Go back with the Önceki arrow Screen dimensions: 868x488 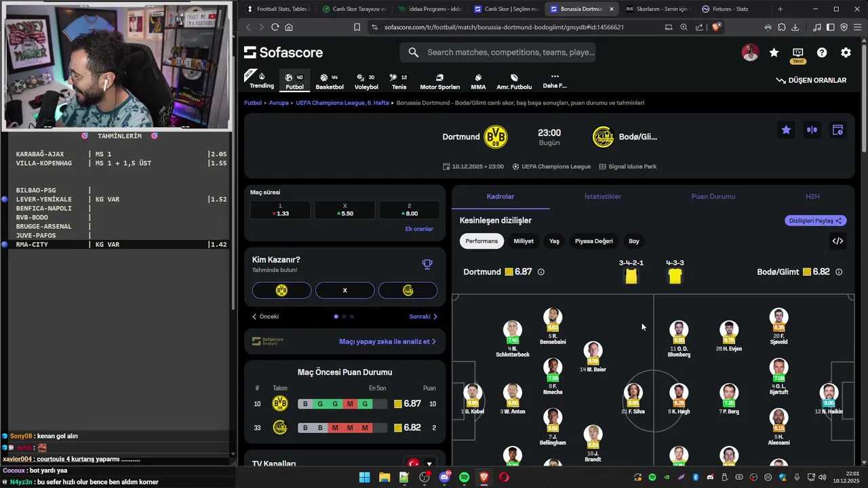(x=265, y=317)
